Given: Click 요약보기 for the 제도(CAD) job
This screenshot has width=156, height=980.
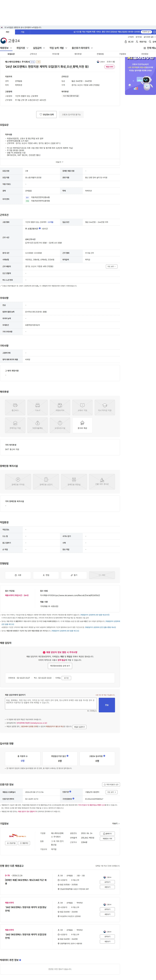Looking at the screenshot, I should [107, 882].
